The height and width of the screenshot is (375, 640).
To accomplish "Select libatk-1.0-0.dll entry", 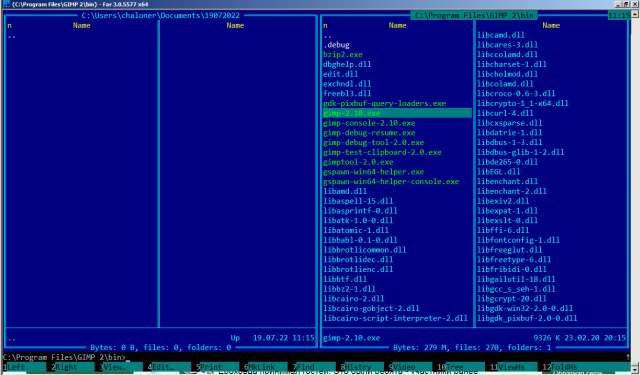I will 358,221.
